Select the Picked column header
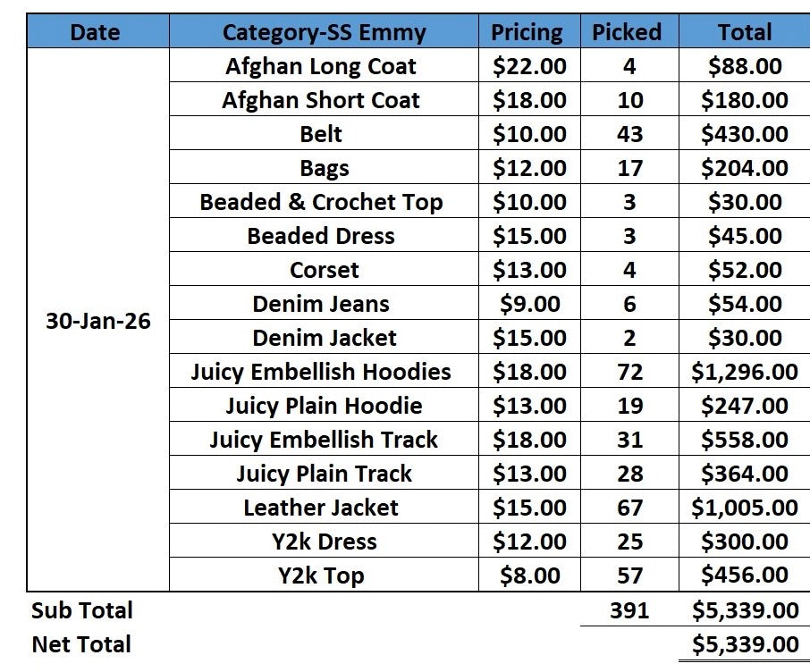810x672 pixels. pos(629,31)
